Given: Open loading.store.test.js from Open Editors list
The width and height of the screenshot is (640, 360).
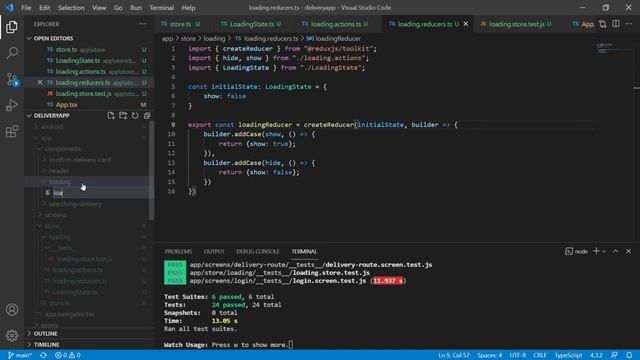Looking at the screenshot, I should pyautogui.click(x=83, y=93).
